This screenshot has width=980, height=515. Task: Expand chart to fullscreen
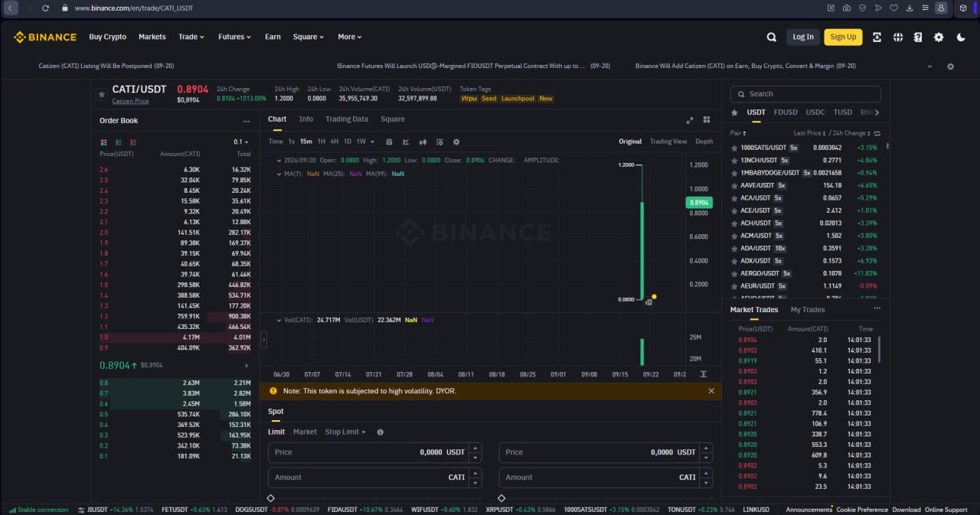tap(689, 120)
